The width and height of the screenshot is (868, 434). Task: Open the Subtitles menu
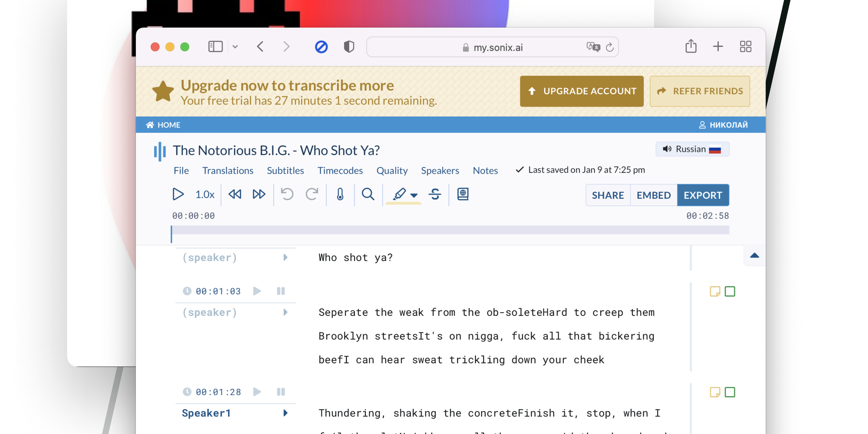(x=285, y=171)
